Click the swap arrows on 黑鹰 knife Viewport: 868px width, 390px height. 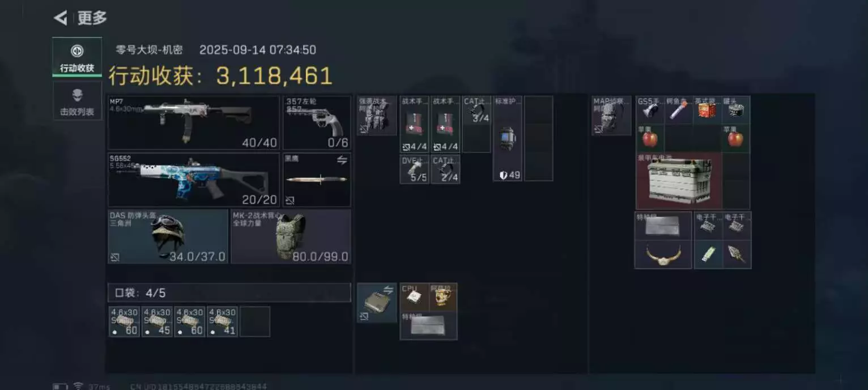click(x=342, y=160)
